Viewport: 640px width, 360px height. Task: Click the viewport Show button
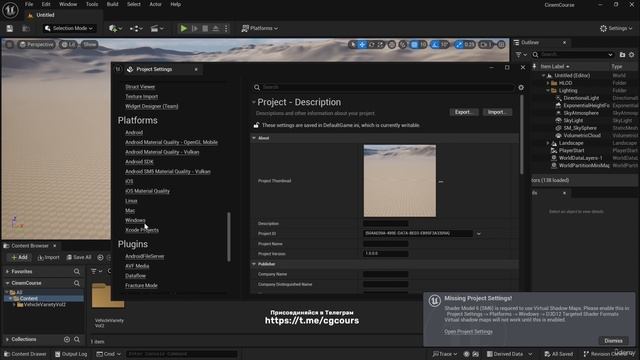pyautogui.click(x=90, y=44)
